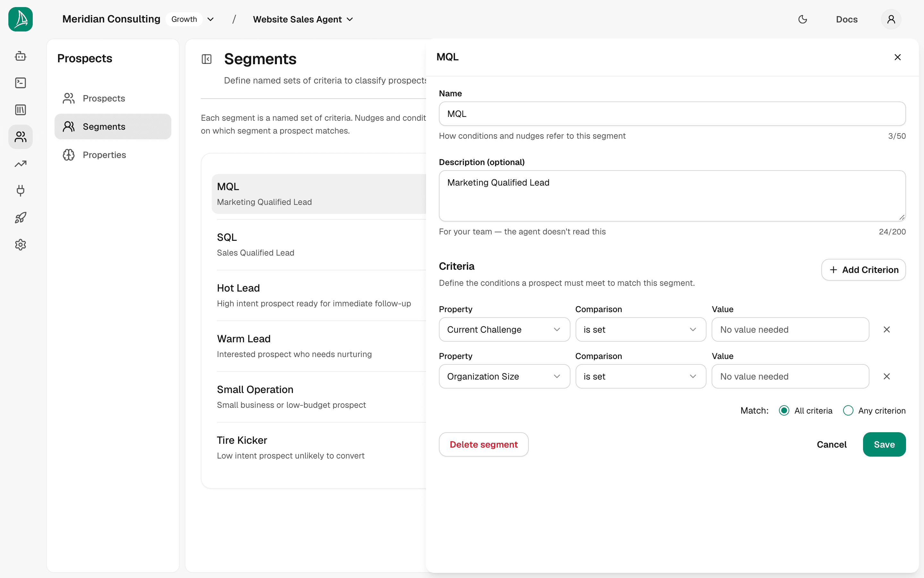Open the terminal console sidebar icon

pos(21,83)
